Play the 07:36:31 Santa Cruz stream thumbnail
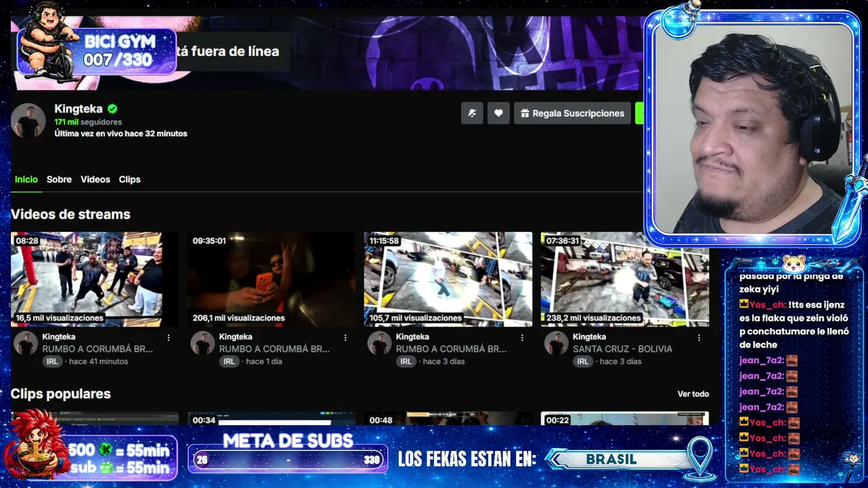This screenshot has height=488, width=868. coord(625,279)
